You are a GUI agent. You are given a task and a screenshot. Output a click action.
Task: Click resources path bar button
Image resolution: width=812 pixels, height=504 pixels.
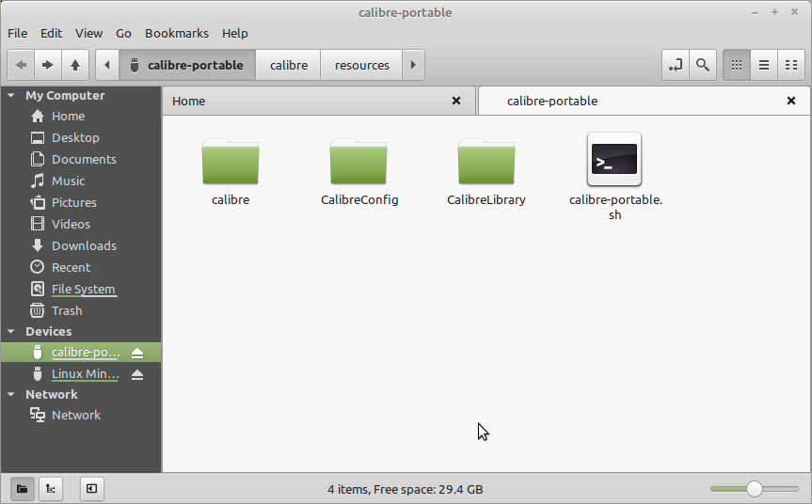[x=361, y=65]
